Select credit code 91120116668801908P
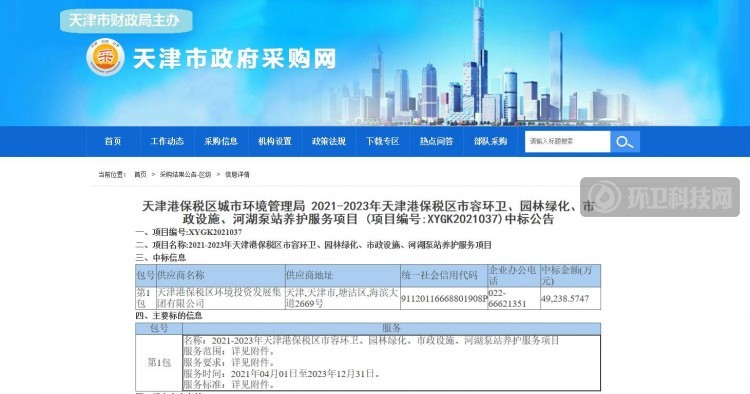Image resolution: width=750 pixels, height=394 pixels. point(444,298)
